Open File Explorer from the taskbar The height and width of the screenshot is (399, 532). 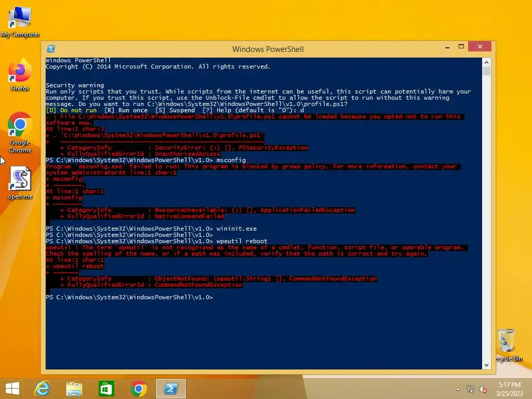[x=74, y=389]
